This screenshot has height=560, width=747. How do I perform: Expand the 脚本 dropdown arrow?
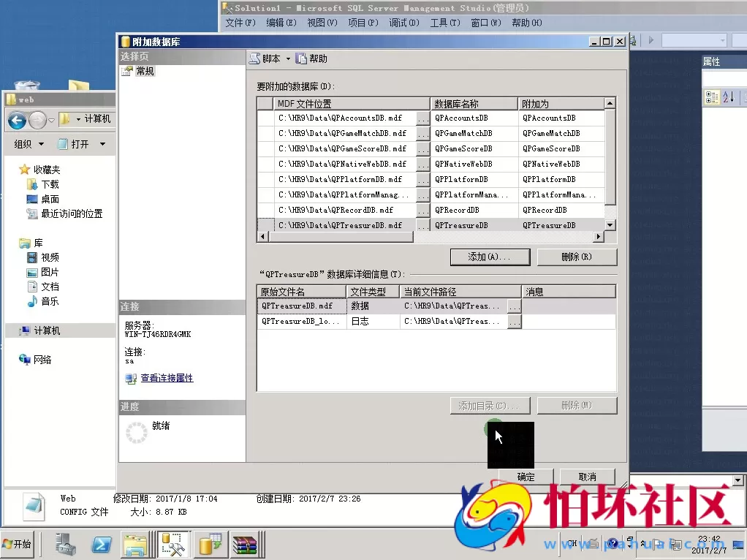pos(288,59)
